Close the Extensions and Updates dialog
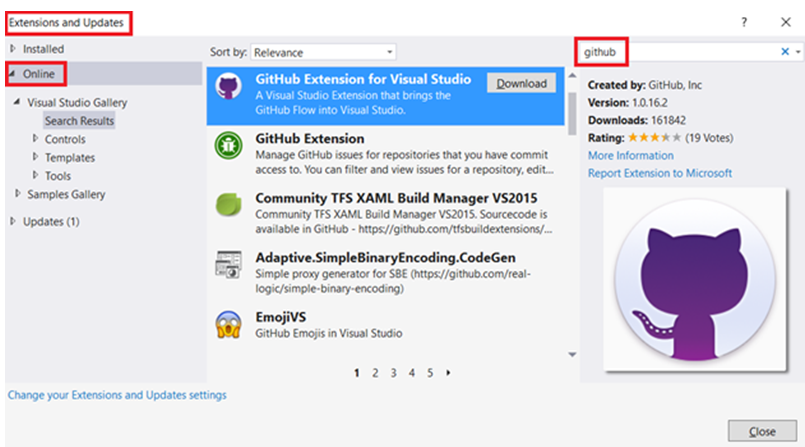The height and width of the screenshot is (447, 805). point(762,431)
